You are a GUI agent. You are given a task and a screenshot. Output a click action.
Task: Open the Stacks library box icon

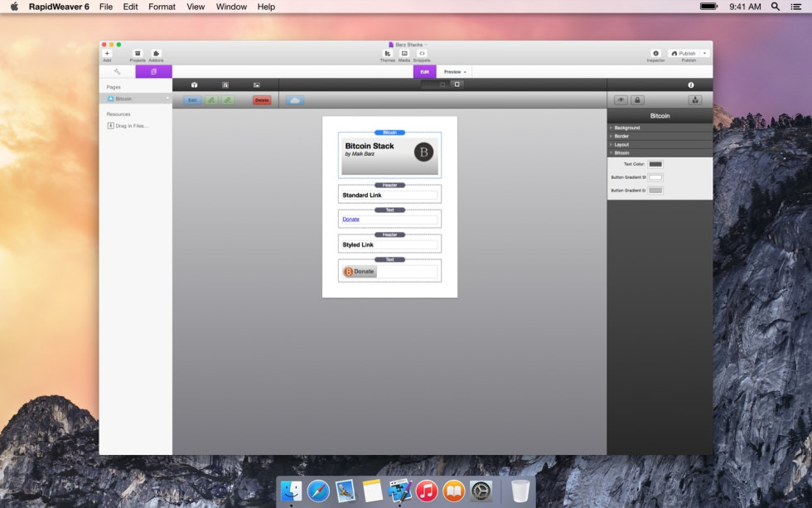click(194, 85)
